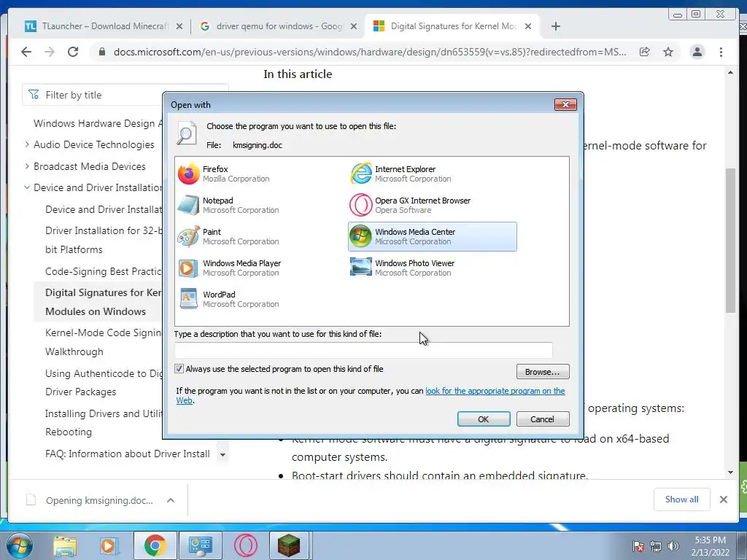Dismiss the downloads bar
This screenshot has width=747, height=560.
pyautogui.click(x=723, y=499)
